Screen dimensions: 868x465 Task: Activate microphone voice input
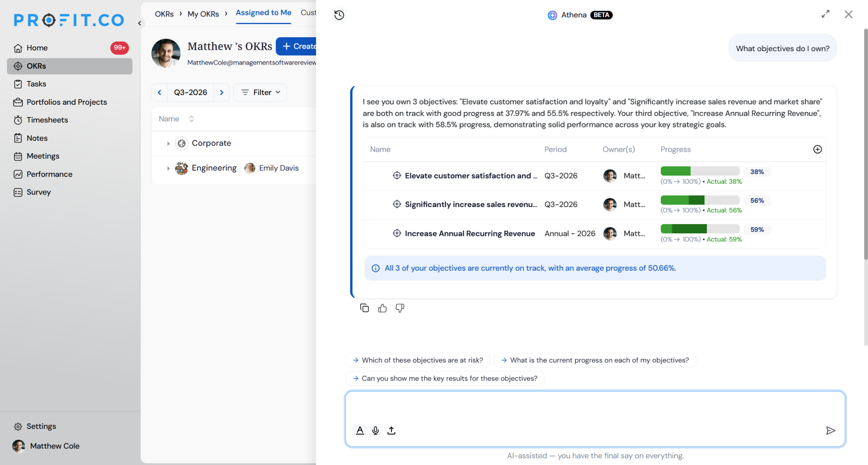point(376,430)
